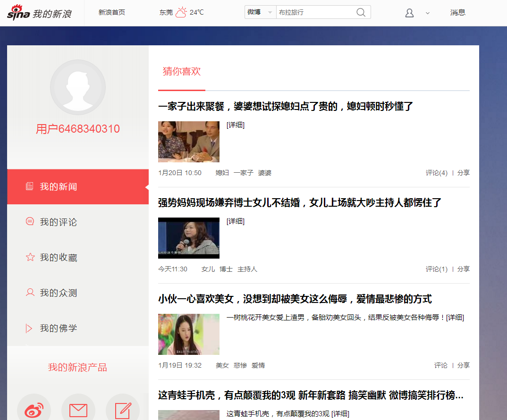Click 分享 on the 强势妈妈 article
Image resolution: width=507 pixels, height=420 pixels.
[x=464, y=269]
